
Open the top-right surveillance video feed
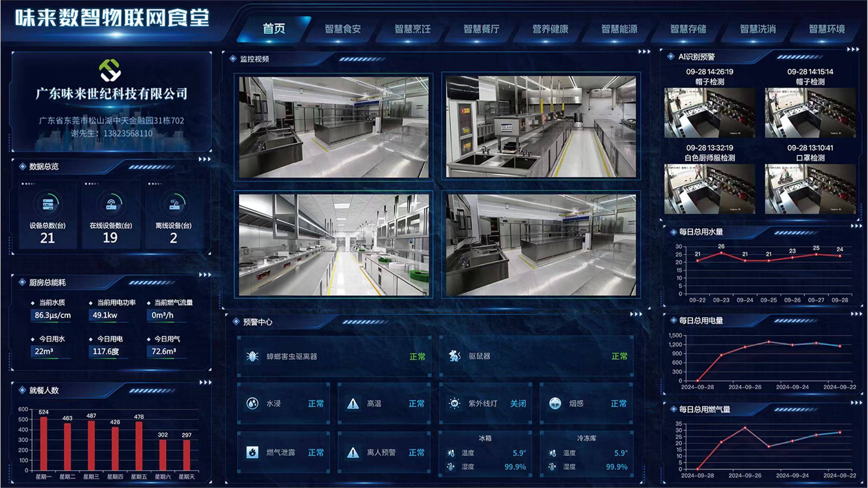coord(541,127)
